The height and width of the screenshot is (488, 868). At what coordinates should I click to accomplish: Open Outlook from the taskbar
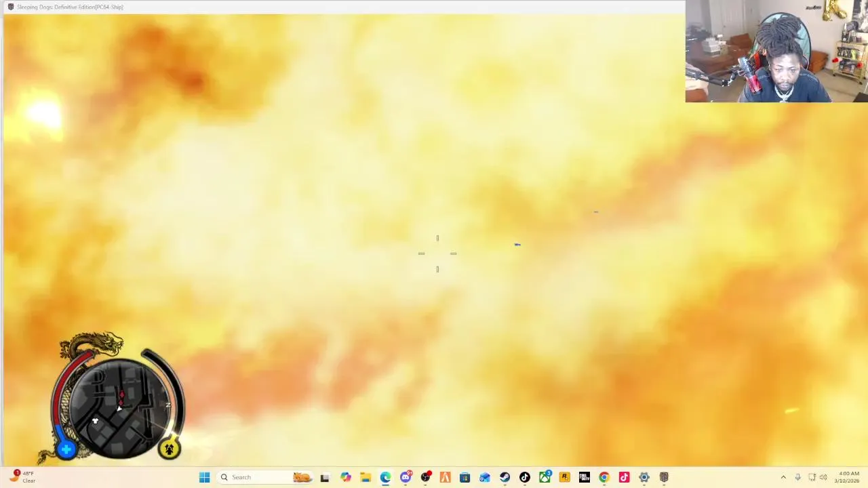[x=485, y=477]
